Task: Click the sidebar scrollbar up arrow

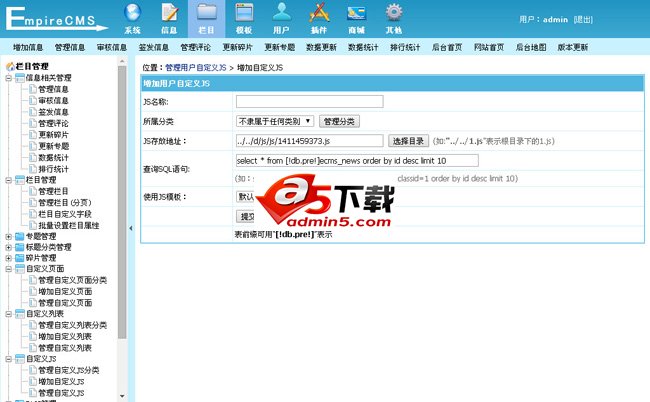Action: 122,61
